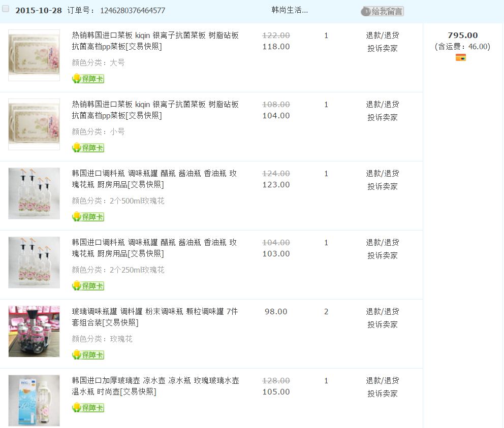The height and width of the screenshot is (428, 504).
Task: Open the 韩尚生活 seller shop link
Action: 290,10
